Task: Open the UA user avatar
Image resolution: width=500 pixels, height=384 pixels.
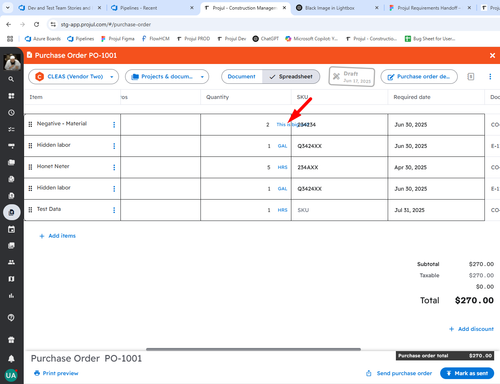Action: (x=11, y=375)
